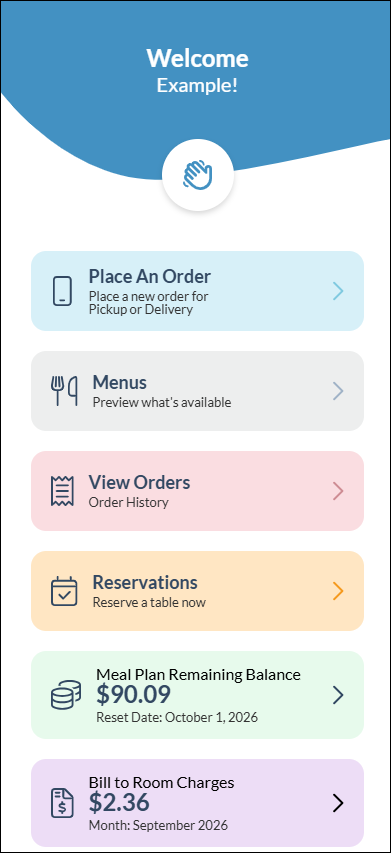This screenshot has width=391, height=853.
Task: Click the dollar invoice Bill to Room icon
Action: [62, 803]
